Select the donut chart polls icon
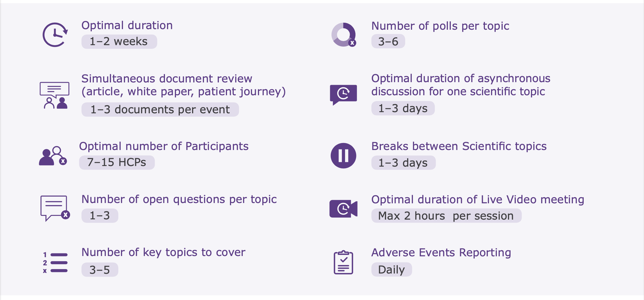 pos(344,35)
